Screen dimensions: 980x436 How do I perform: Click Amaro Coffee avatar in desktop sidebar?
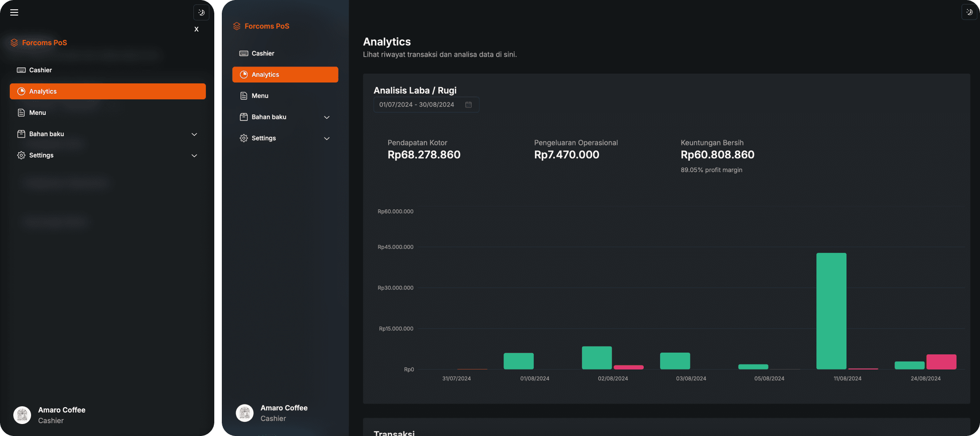click(x=244, y=413)
